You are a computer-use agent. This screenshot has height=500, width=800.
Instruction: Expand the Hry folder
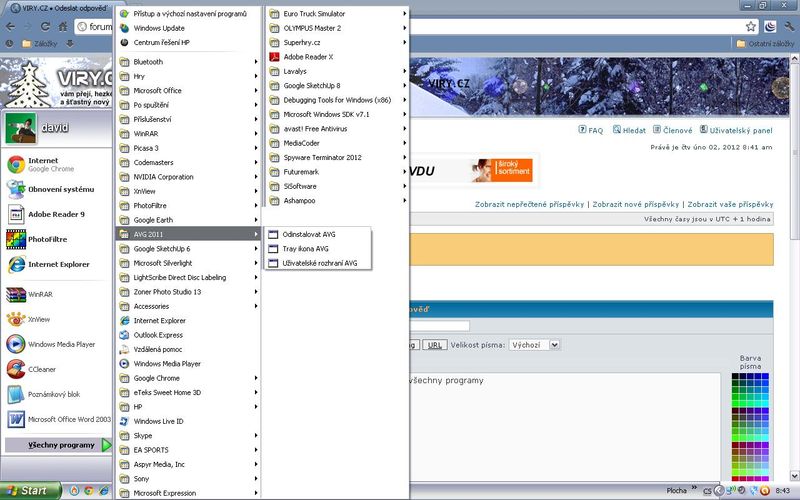click(x=188, y=76)
